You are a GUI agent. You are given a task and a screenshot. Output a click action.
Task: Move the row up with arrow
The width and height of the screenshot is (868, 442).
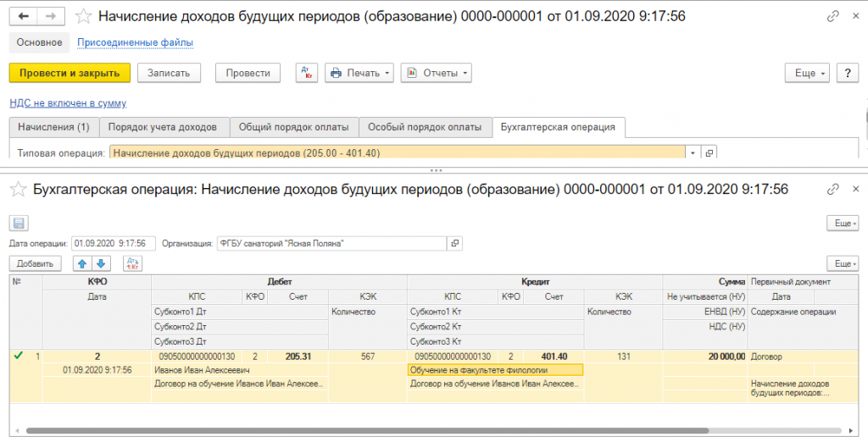tap(83, 263)
